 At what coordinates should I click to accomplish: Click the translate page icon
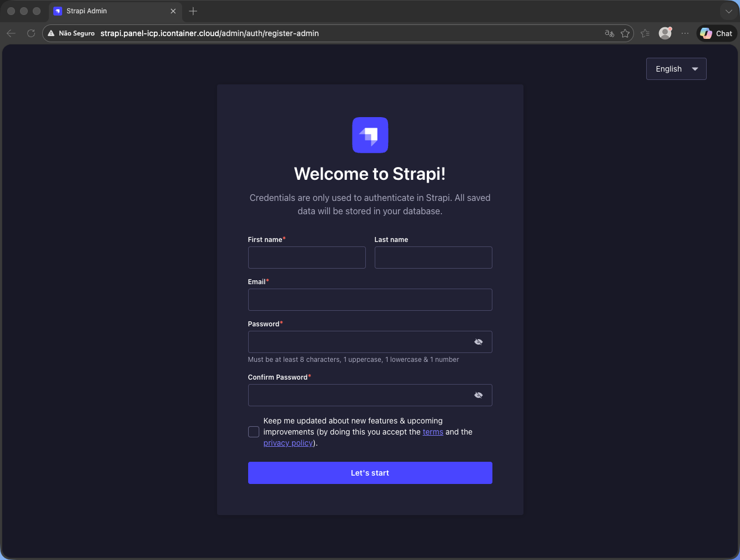click(x=609, y=33)
